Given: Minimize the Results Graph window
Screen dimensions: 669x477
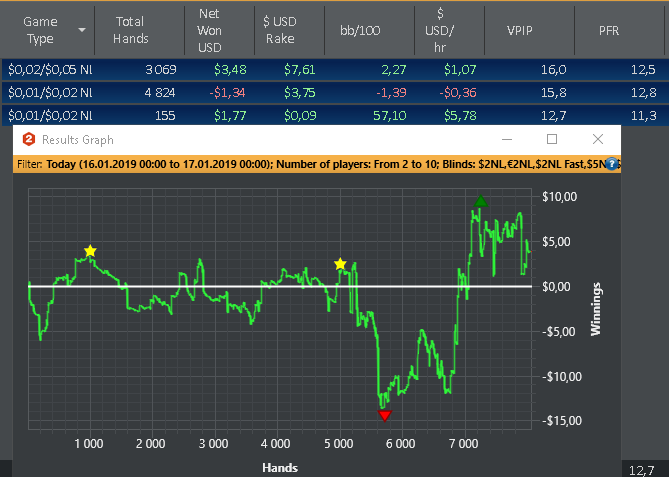Looking at the screenshot, I should pos(506,140).
